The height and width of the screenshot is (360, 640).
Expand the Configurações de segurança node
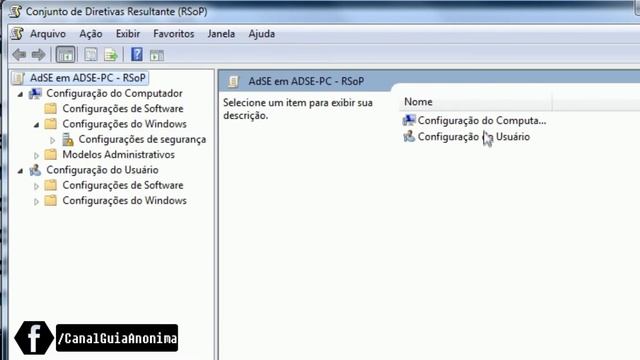pos(52,140)
